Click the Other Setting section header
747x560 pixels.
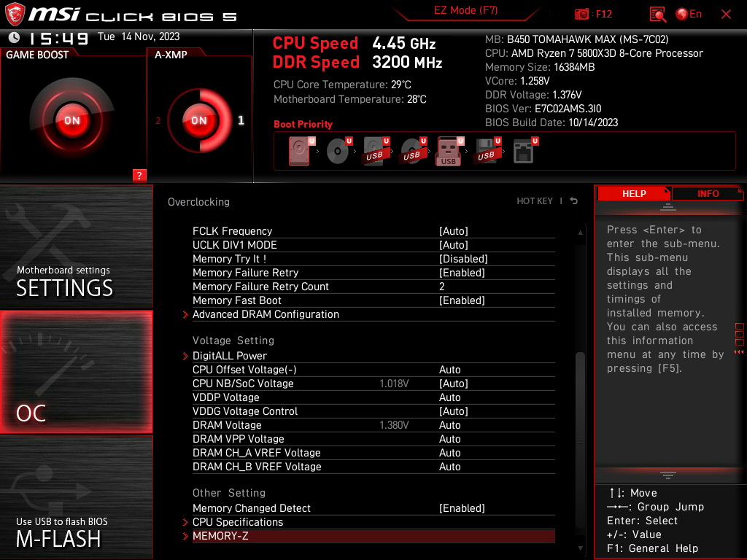point(229,493)
